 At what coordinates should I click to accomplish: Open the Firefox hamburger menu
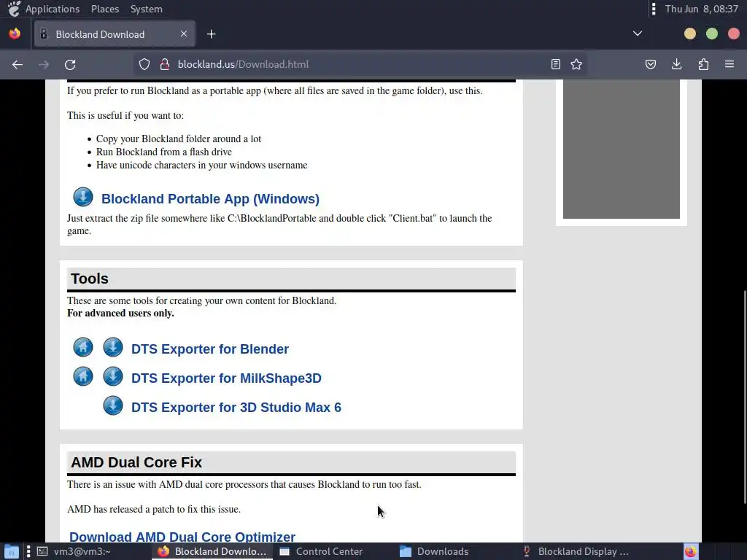(x=729, y=64)
